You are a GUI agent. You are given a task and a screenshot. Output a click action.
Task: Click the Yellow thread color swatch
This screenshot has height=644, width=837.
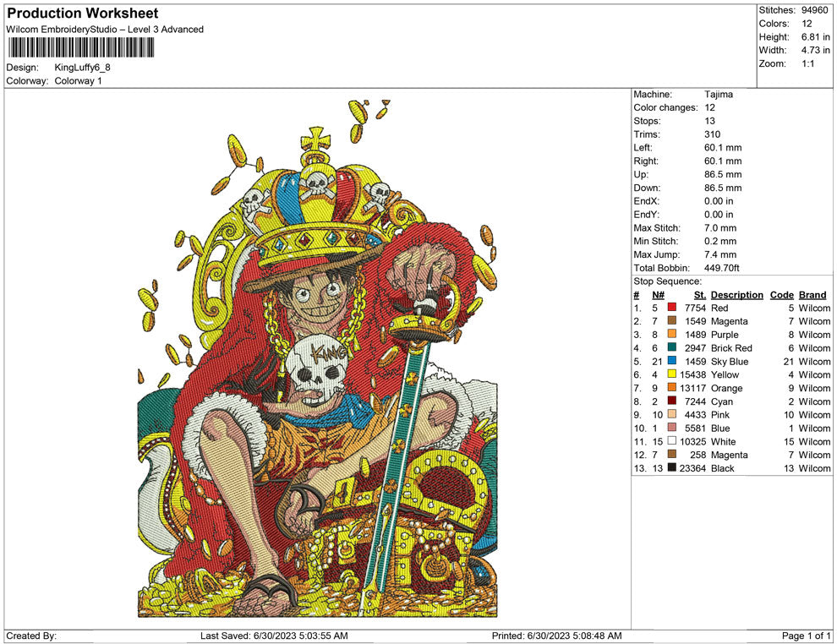(672, 375)
